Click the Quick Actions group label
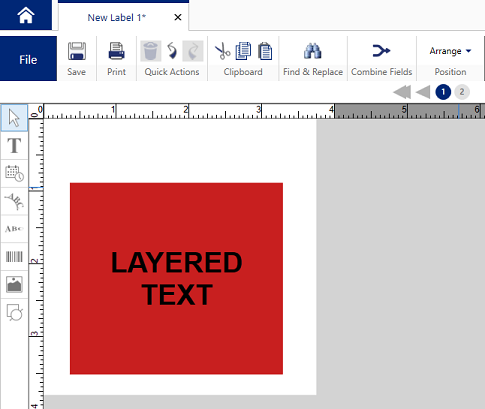Image resolution: width=485 pixels, height=409 pixels. pyautogui.click(x=172, y=72)
